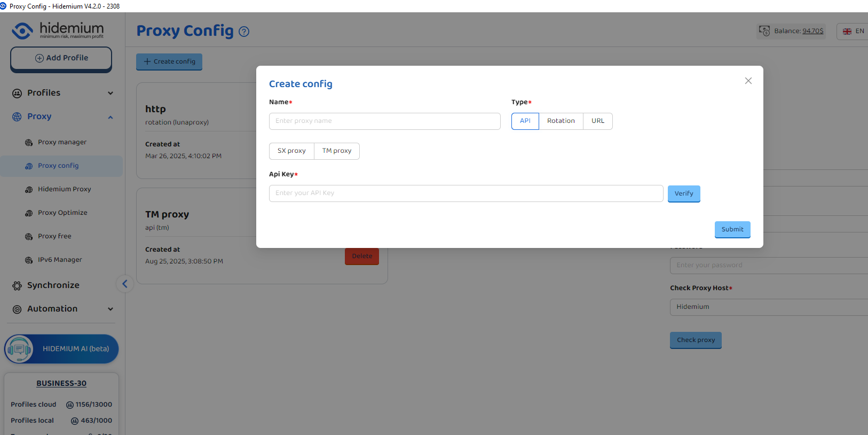The image size is (868, 435).
Task: Open the Proxy free page
Action: [x=54, y=236]
